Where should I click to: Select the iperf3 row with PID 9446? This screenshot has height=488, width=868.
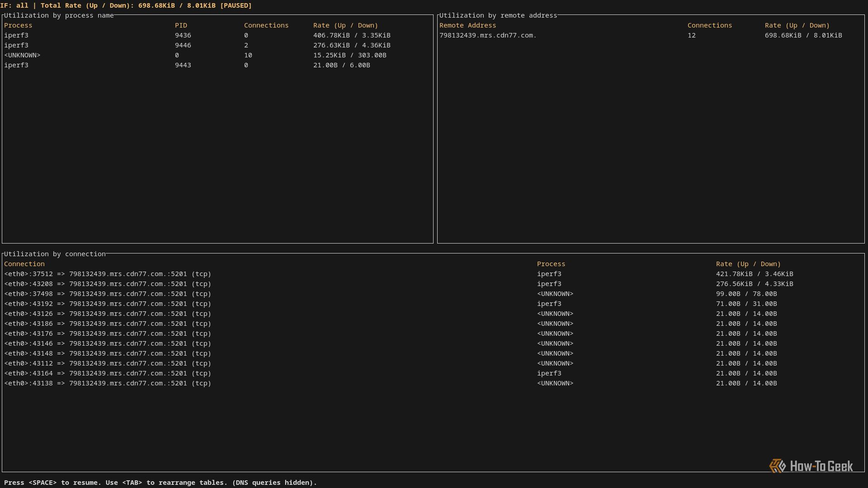[16, 45]
